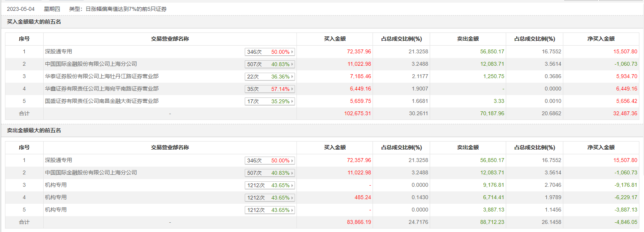This screenshot has height=232, width=644.
Task: Open 中国国际金融上海分公司 in the buy table
Action: point(91,64)
